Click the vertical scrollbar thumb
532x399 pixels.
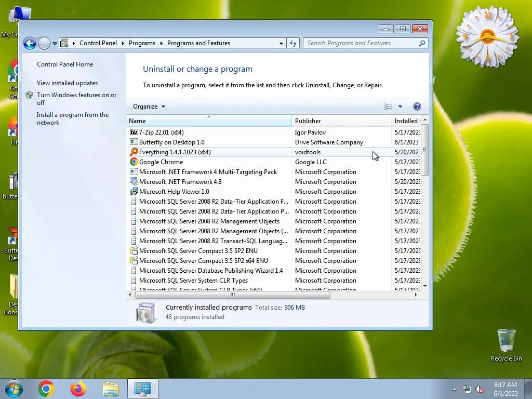coord(425,150)
